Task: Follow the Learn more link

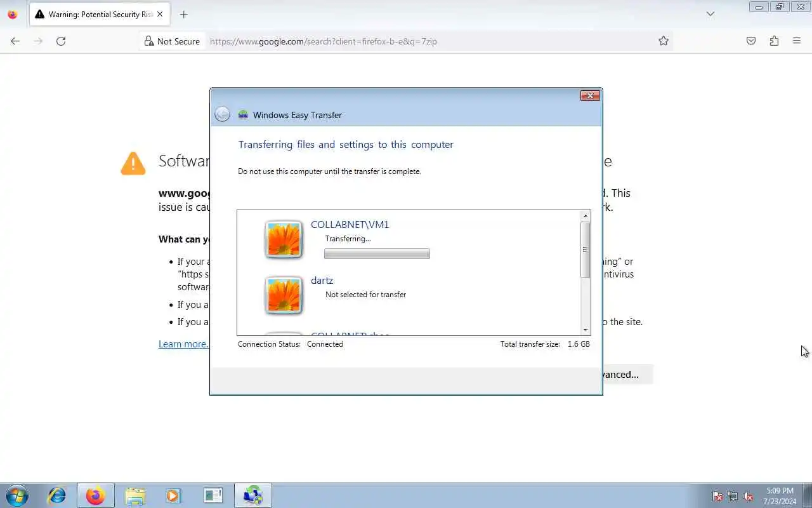Action: [183, 344]
